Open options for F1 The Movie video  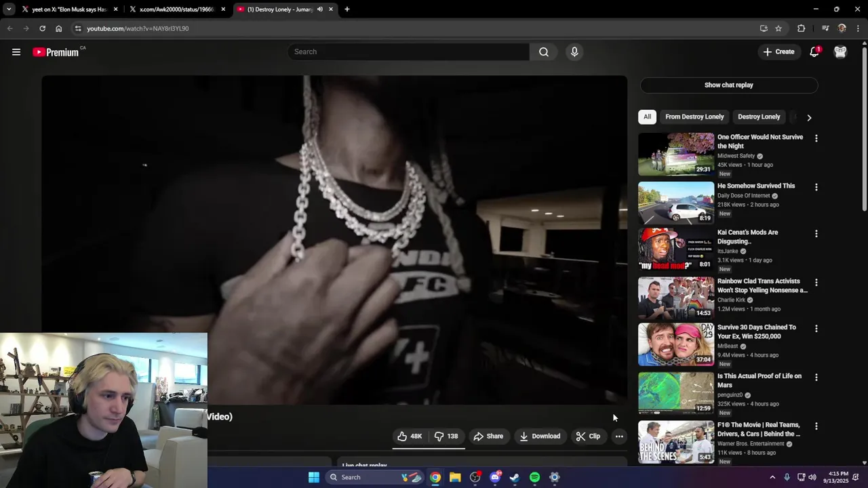coord(816,426)
